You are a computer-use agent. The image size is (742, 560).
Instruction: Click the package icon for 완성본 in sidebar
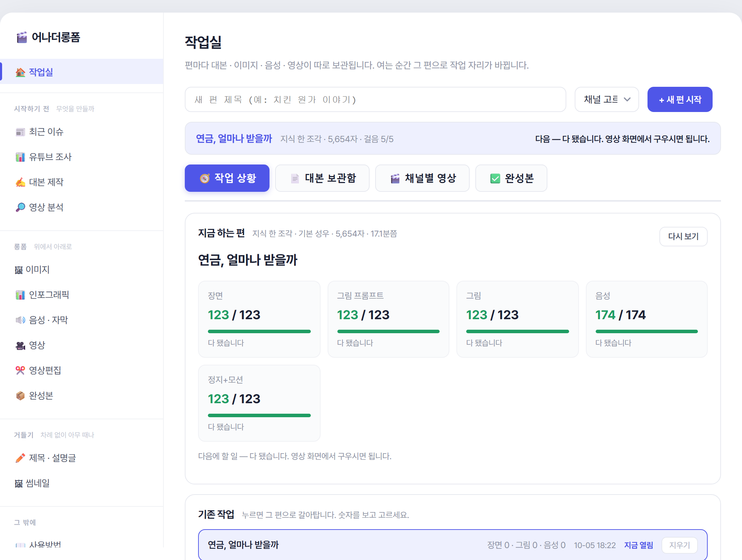pos(20,396)
